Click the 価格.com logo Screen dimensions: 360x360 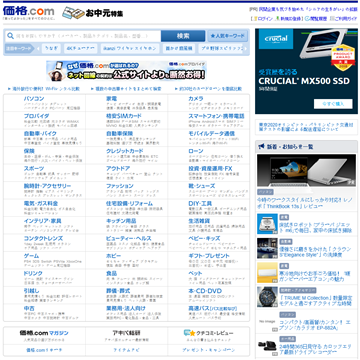pos(28,11)
